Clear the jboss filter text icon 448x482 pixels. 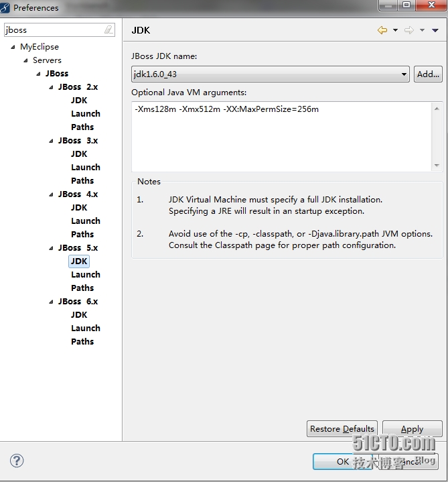point(108,29)
